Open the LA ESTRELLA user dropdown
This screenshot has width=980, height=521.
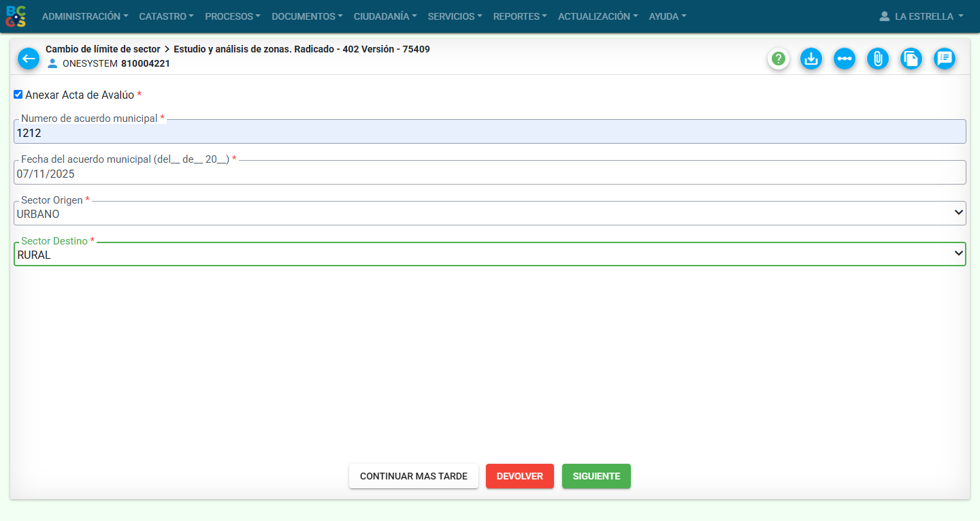click(921, 16)
